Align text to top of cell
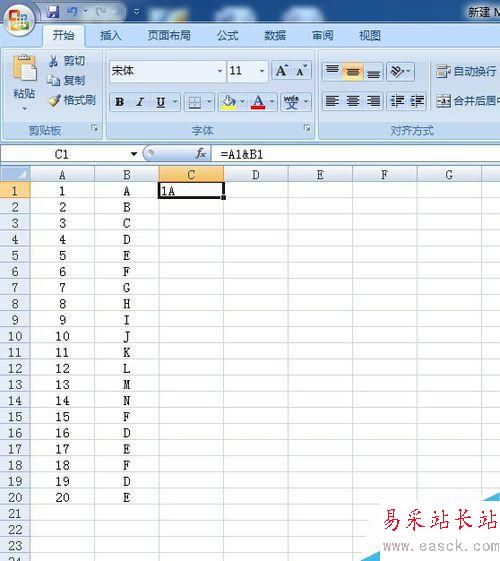500x561 pixels. 332,71
